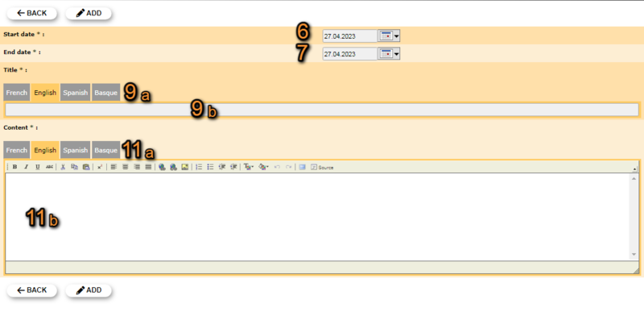Screen dimensions: 644x312
Task: Select the French tab for Content
Action: [x=17, y=150]
